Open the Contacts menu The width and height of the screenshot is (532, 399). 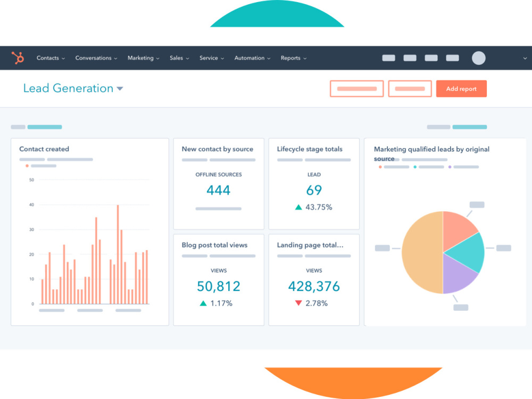tap(51, 58)
